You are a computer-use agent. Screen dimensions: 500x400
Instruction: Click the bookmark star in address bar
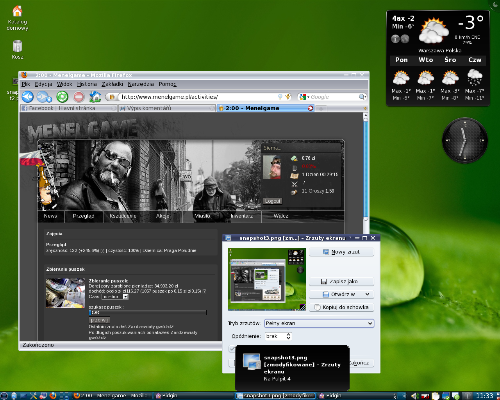tap(288, 97)
